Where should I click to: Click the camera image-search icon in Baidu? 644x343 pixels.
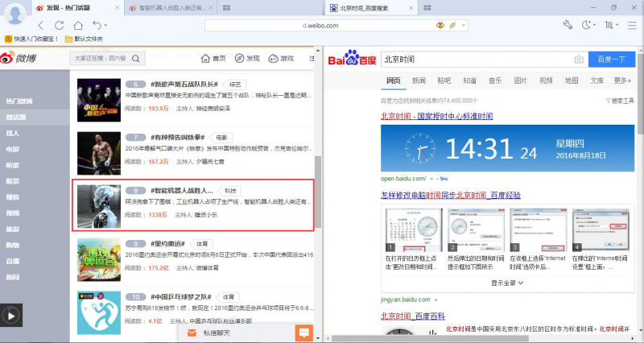tap(578, 60)
